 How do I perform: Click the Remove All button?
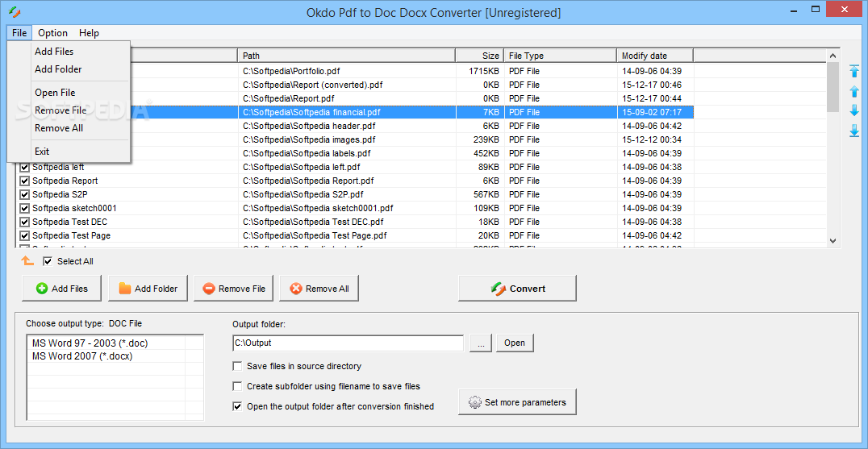pos(319,288)
